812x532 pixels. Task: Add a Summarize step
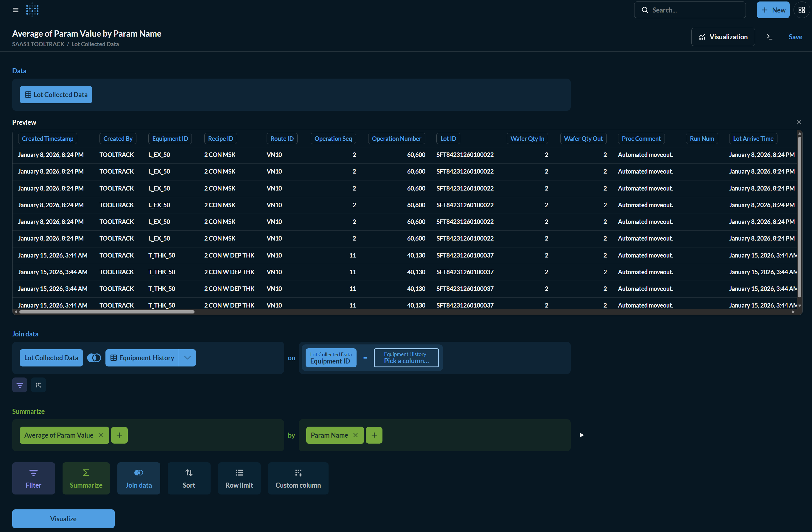click(86, 478)
